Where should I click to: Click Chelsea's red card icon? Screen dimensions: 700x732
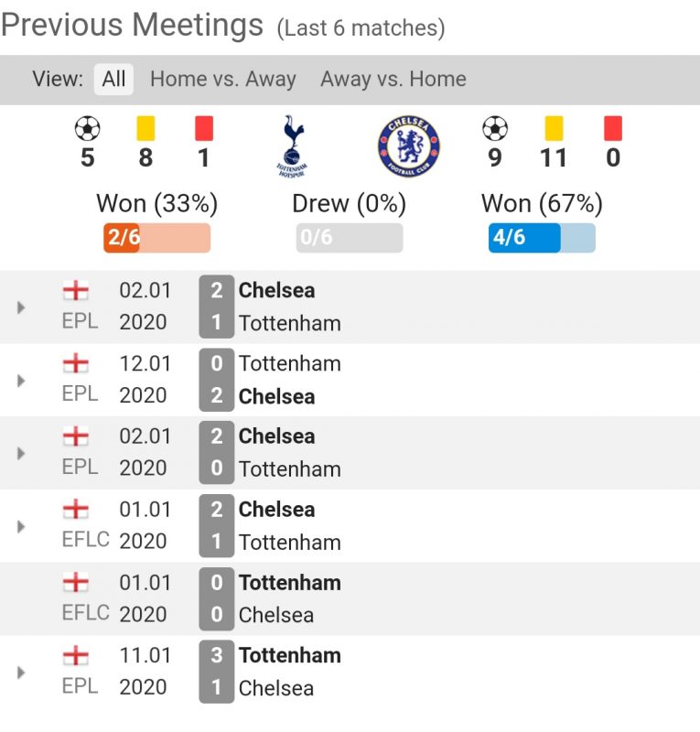pyautogui.click(x=613, y=128)
